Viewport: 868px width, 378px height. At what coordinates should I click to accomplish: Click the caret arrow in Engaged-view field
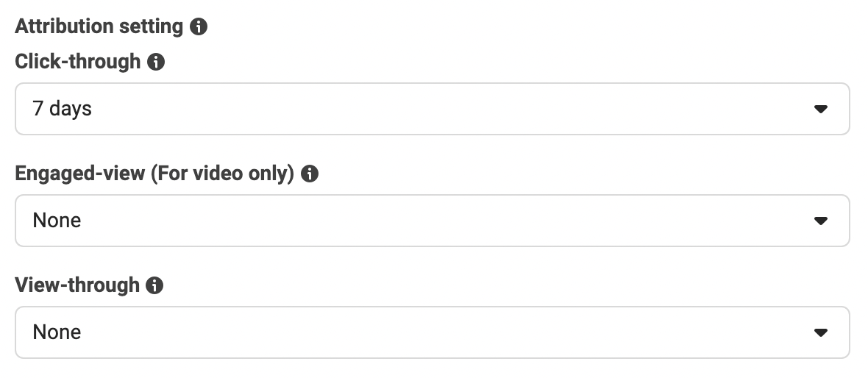[x=820, y=221]
